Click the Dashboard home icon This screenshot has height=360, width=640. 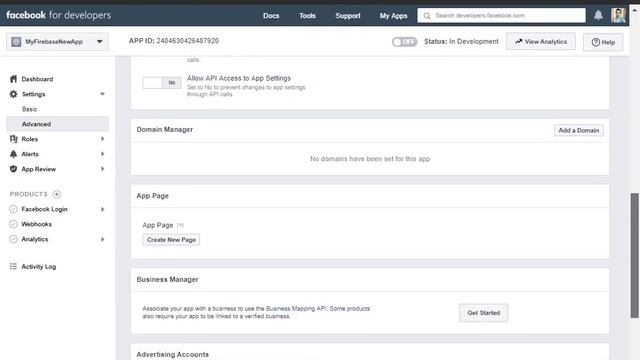click(13, 79)
